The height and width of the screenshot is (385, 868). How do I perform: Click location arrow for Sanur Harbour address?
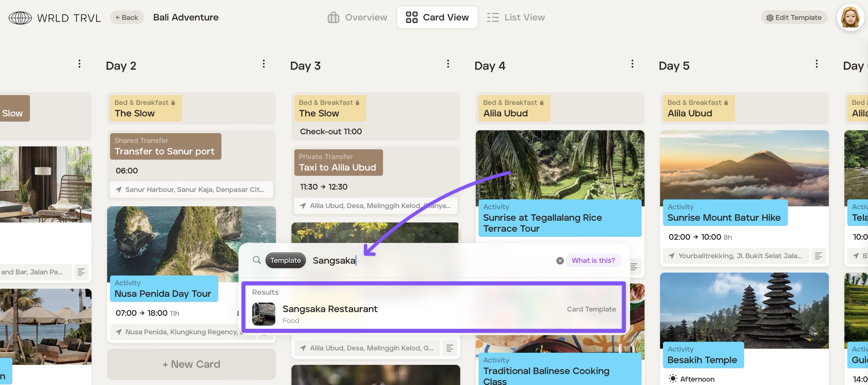[x=119, y=189]
